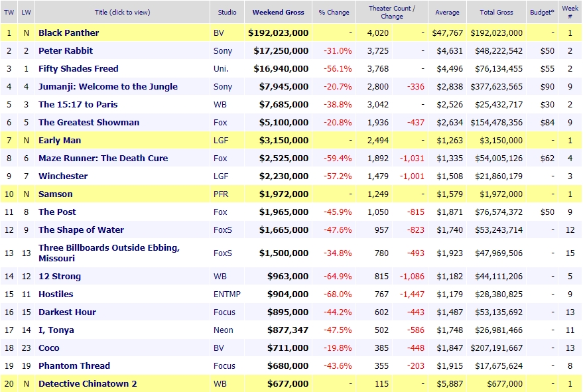583x392 pixels.
Task: Select the $1,972,000 weekend gross of Samson
Action: tap(284, 194)
